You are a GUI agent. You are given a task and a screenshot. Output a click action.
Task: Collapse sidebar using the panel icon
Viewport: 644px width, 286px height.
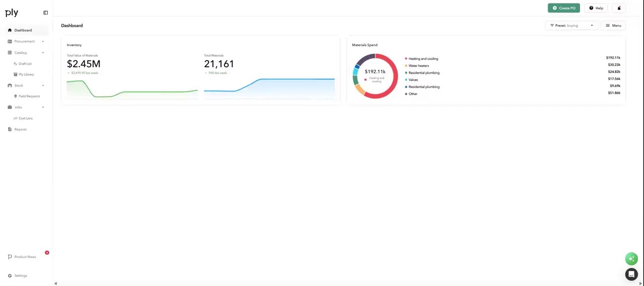click(x=45, y=13)
